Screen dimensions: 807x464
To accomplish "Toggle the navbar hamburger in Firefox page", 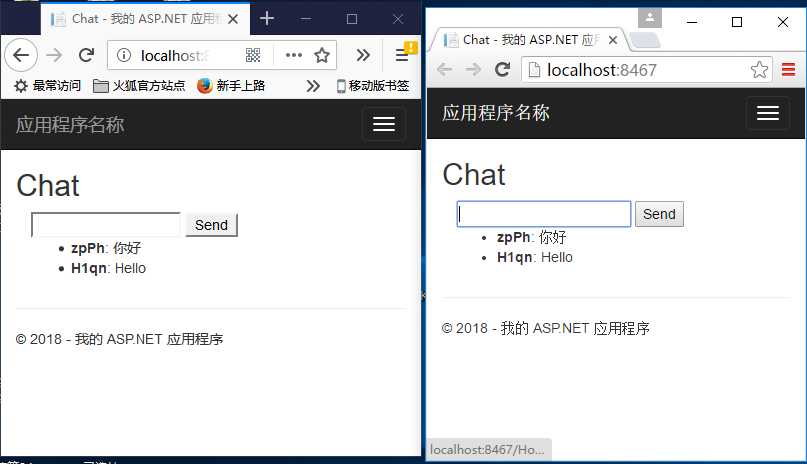I will (384, 124).
